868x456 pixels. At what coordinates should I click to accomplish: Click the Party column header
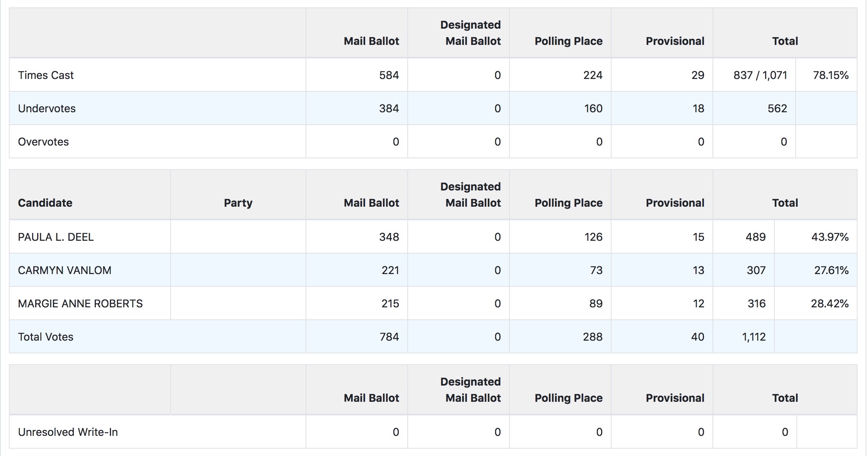(238, 203)
